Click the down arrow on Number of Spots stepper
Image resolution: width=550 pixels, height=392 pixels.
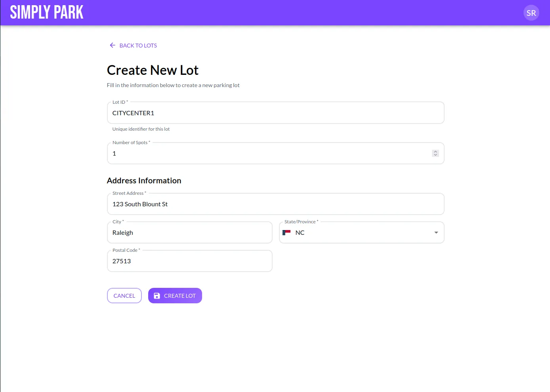tap(435, 155)
